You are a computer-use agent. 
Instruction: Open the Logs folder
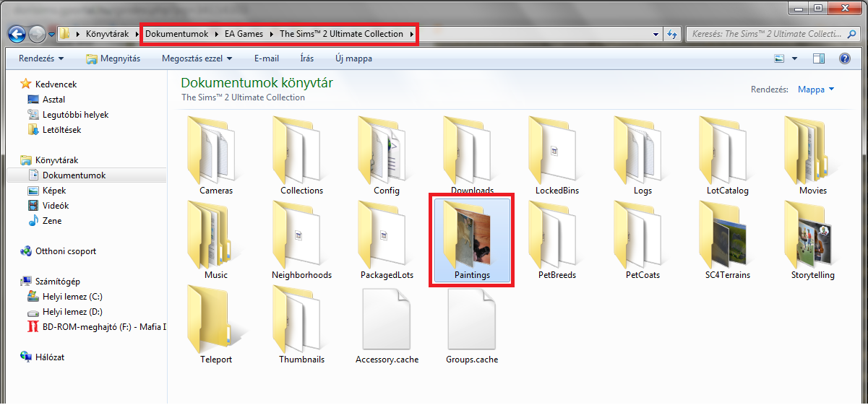point(643,156)
